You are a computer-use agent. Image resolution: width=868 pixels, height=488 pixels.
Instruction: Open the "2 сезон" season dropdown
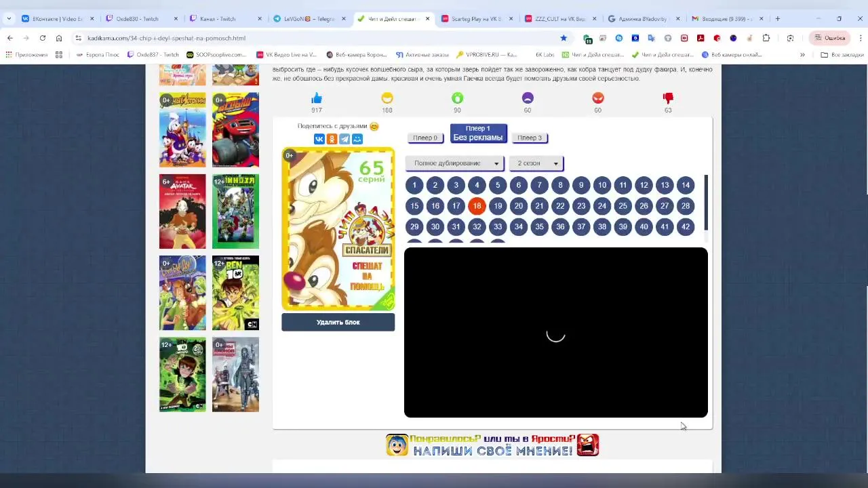click(x=536, y=163)
